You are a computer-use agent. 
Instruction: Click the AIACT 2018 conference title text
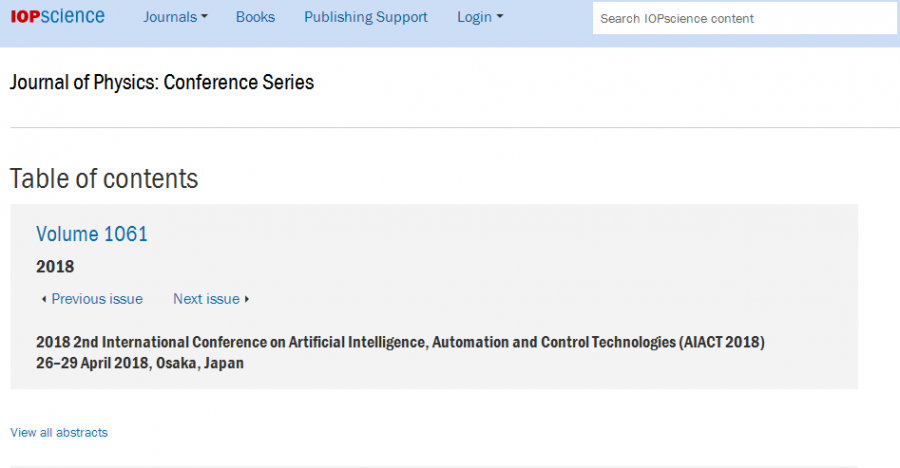(x=400, y=342)
